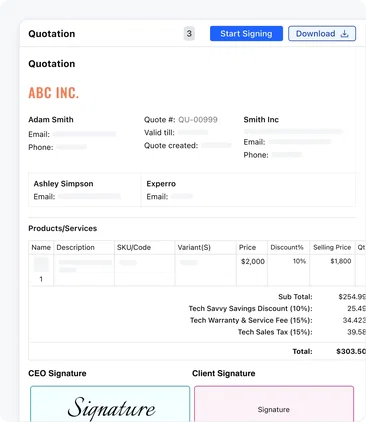This screenshot has width=366, height=422.
Task: Click the Total label
Action: click(302, 351)
